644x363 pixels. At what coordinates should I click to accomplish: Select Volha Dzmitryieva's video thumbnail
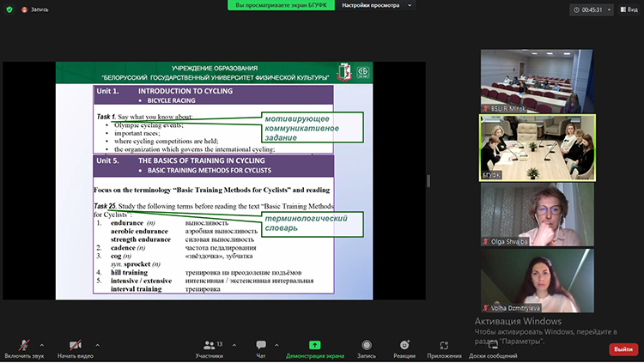click(538, 281)
